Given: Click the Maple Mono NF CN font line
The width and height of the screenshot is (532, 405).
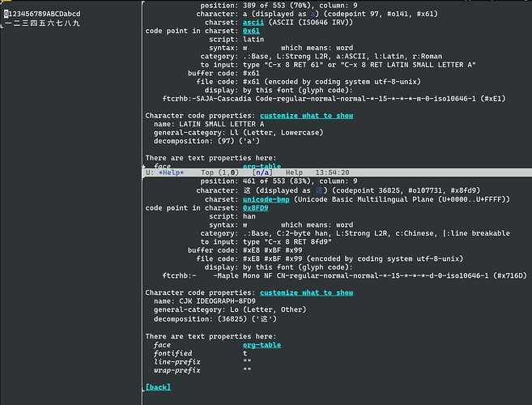Looking at the screenshot, I should click(344, 276).
